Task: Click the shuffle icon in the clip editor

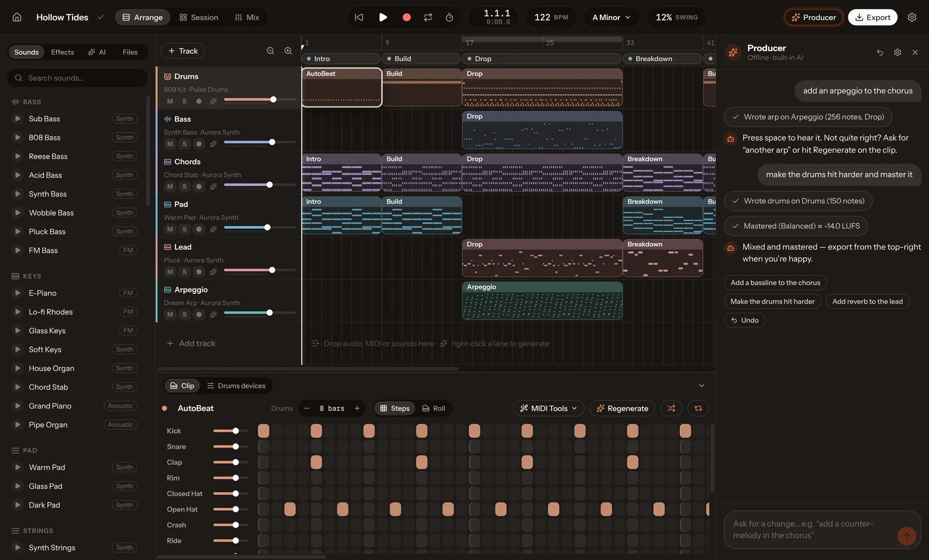Action: [671, 409]
